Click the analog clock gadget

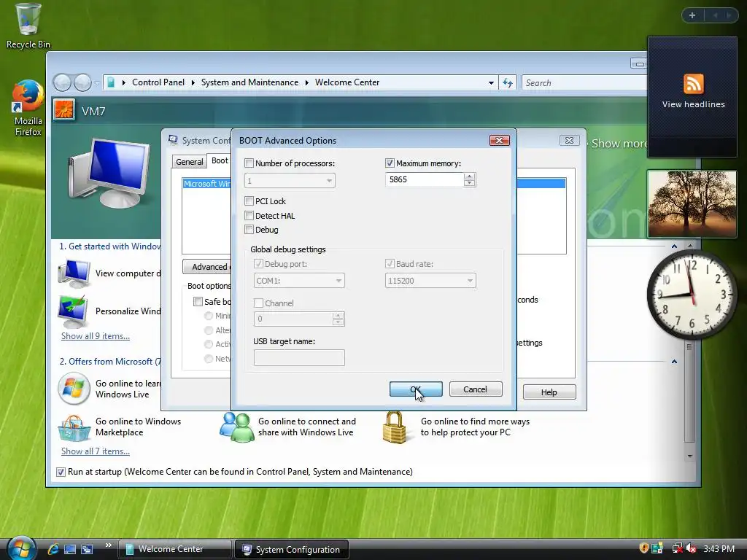click(692, 295)
